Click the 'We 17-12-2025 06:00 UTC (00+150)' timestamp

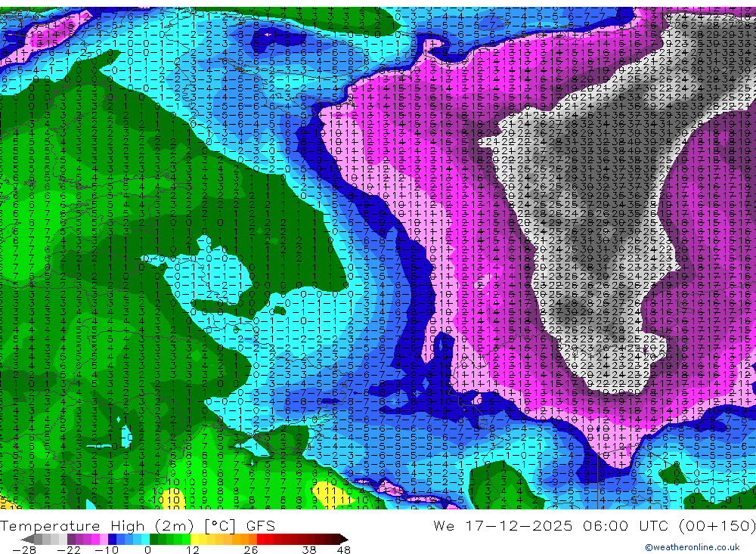click(x=594, y=525)
